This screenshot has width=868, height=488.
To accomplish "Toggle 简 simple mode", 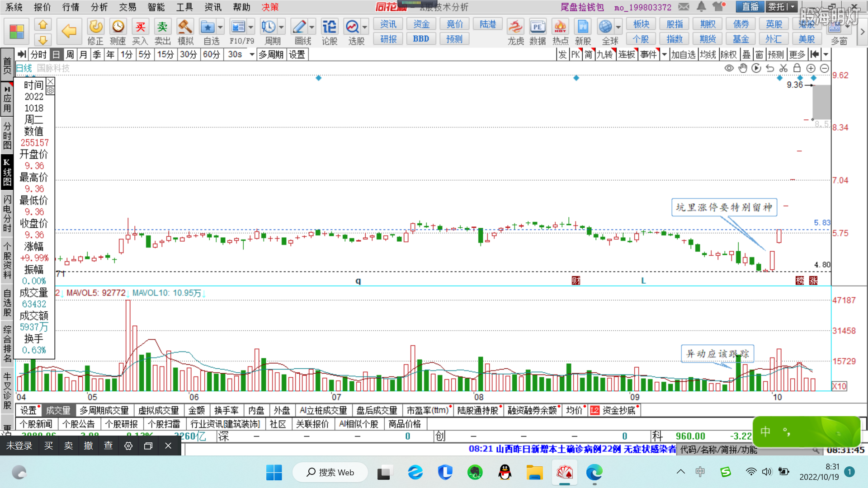I will click(x=588, y=55).
